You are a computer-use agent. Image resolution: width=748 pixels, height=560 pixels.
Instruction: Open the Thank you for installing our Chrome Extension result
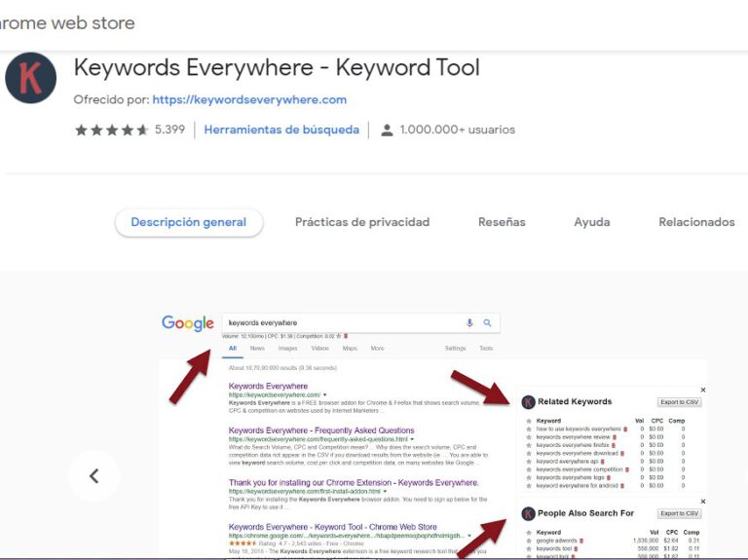tap(354, 483)
